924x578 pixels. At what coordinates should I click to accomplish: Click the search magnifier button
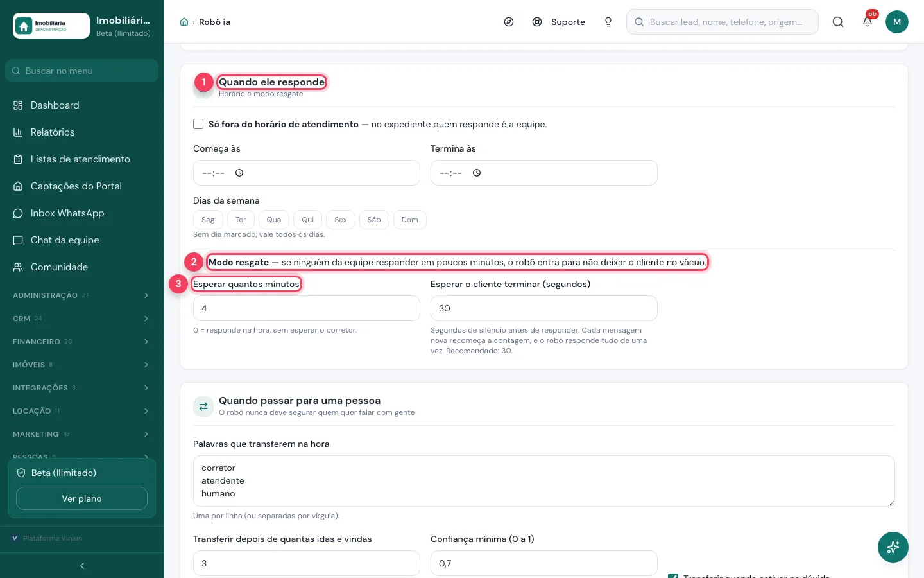pos(838,22)
